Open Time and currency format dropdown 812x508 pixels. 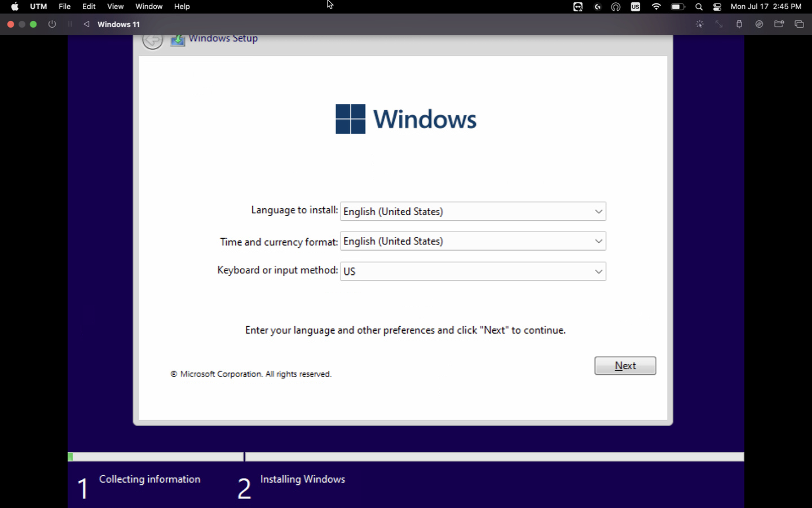pos(473,242)
